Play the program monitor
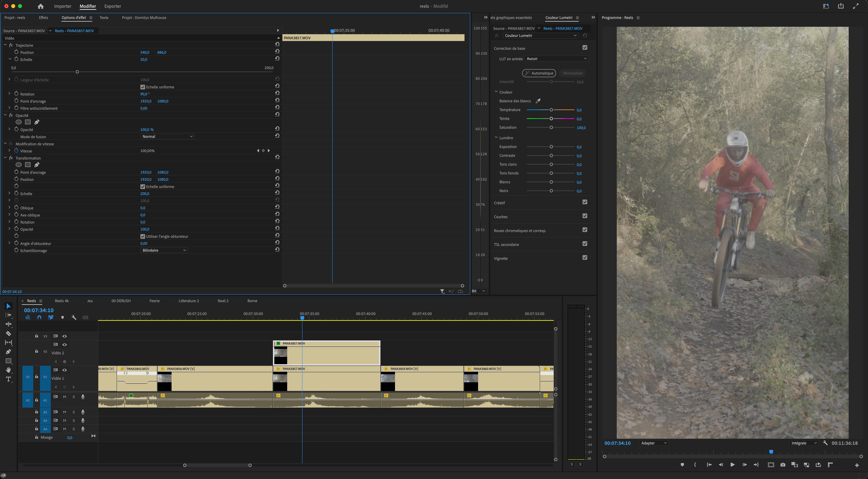Image resolution: width=868 pixels, height=479 pixels. [x=732, y=465]
